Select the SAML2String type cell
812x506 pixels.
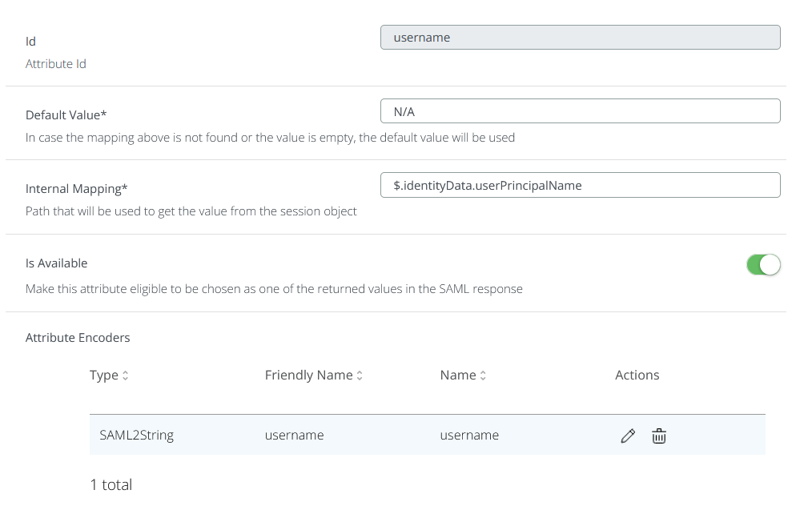(136, 436)
